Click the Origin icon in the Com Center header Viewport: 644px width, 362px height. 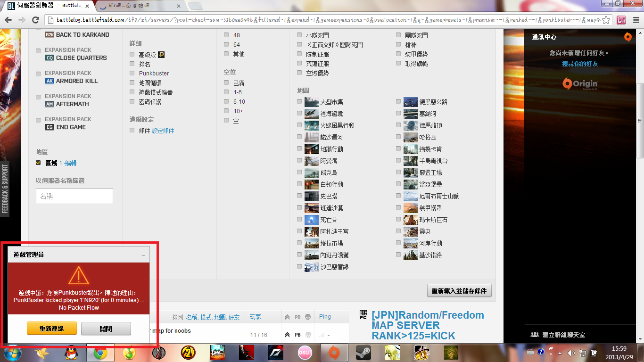point(627,37)
